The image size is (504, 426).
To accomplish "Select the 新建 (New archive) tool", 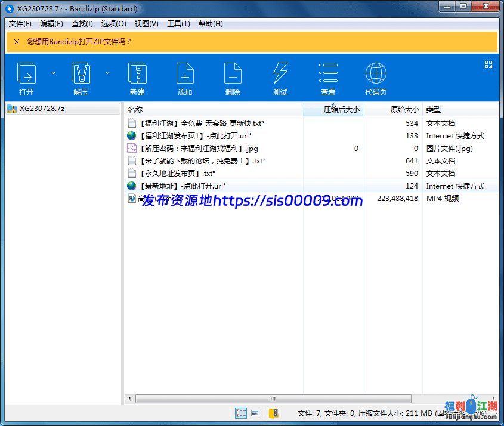I will (137, 75).
